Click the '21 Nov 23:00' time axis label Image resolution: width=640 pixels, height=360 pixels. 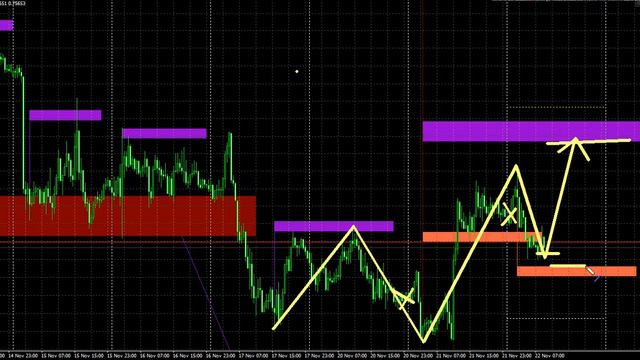517,356
